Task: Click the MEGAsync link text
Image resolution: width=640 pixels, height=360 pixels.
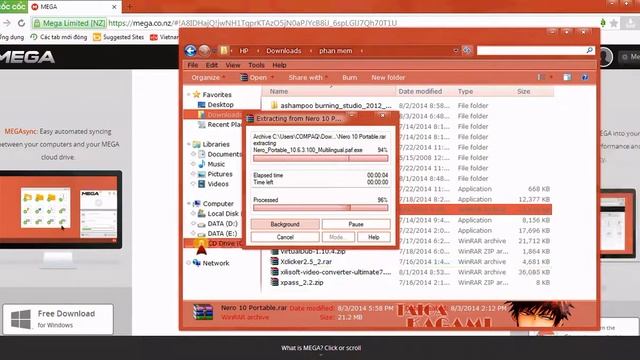Action: 21,131
